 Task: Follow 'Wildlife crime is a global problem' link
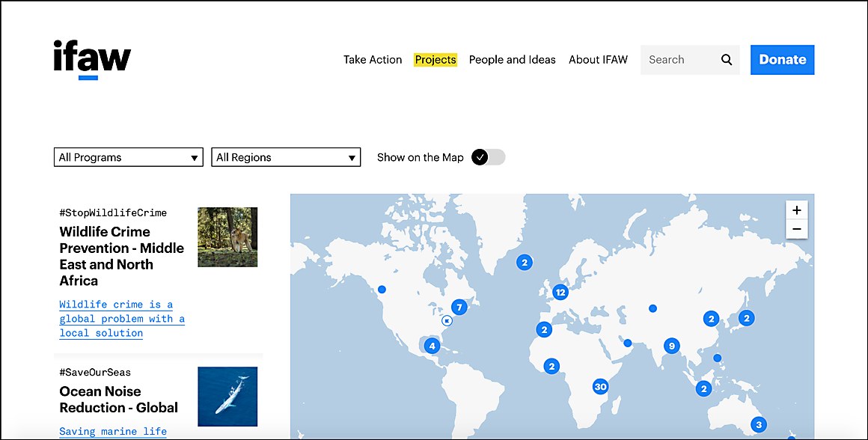(x=122, y=319)
